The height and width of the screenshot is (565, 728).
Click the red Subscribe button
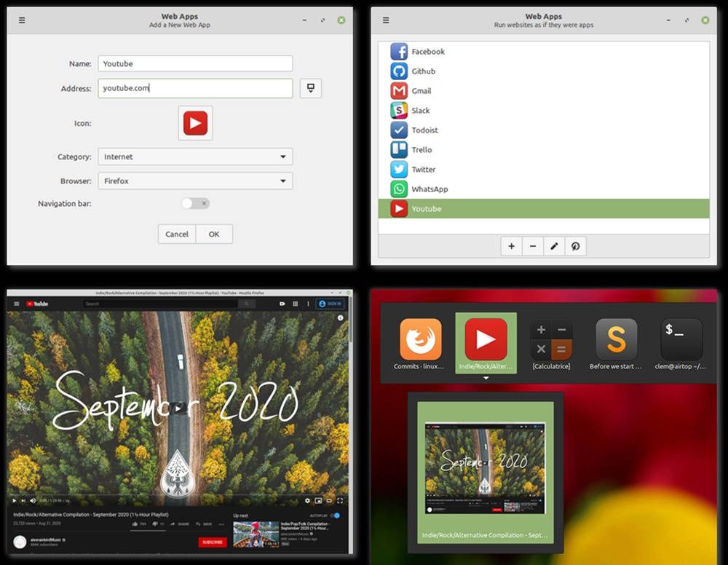tap(213, 542)
